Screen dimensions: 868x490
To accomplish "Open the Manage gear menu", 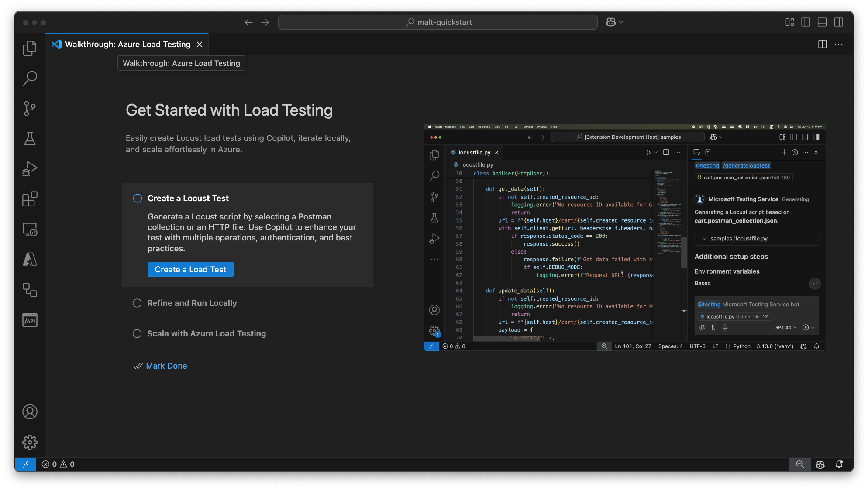I will pos(30,442).
